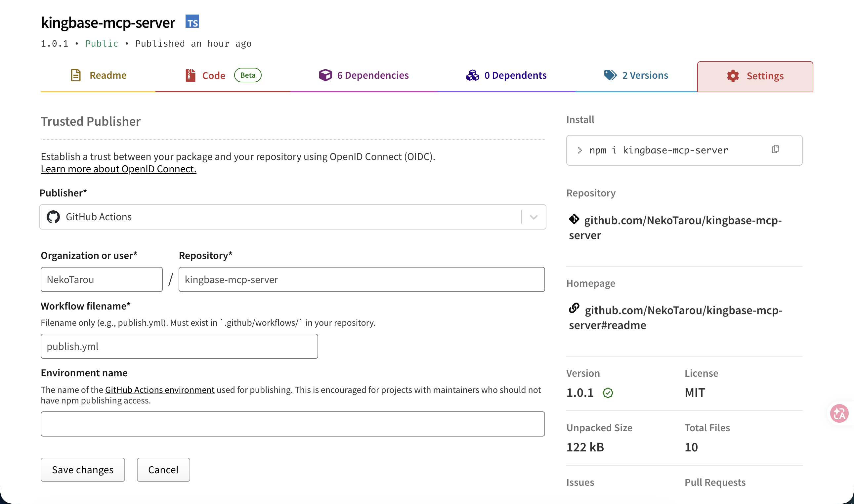Expand the Publisher dropdown chevron
This screenshot has height=504, width=854.
(534, 217)
